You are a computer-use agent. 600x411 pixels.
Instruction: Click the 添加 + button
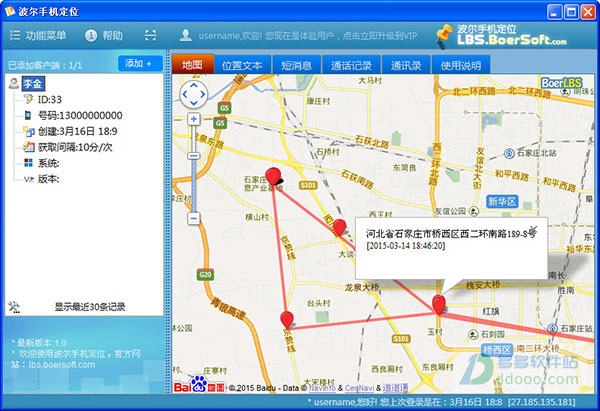[x=140, y=64]
